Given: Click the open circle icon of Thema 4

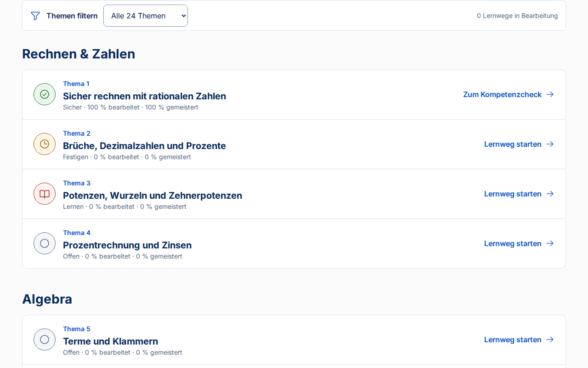Looking at the screenshot, I should (45, 243).
